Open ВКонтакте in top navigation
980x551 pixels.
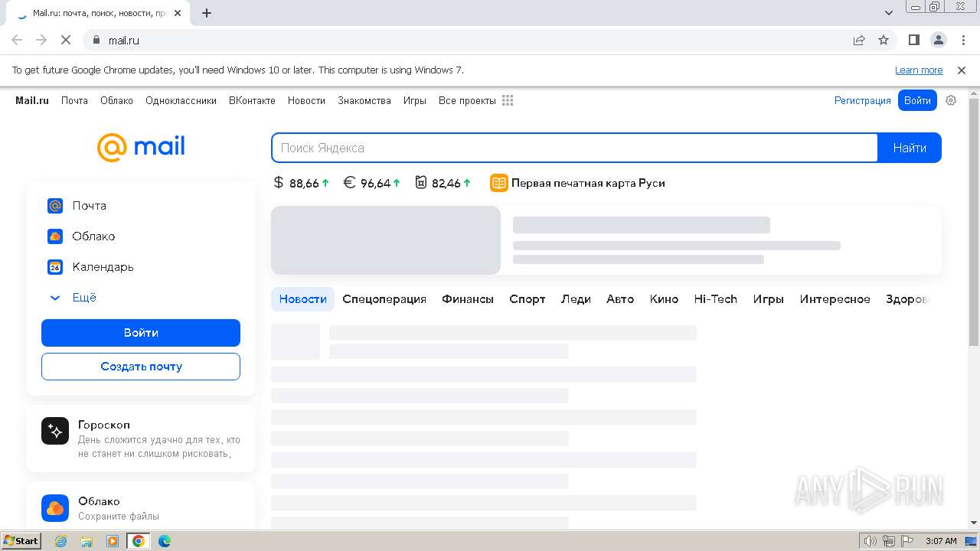click(x=252, y=100)
